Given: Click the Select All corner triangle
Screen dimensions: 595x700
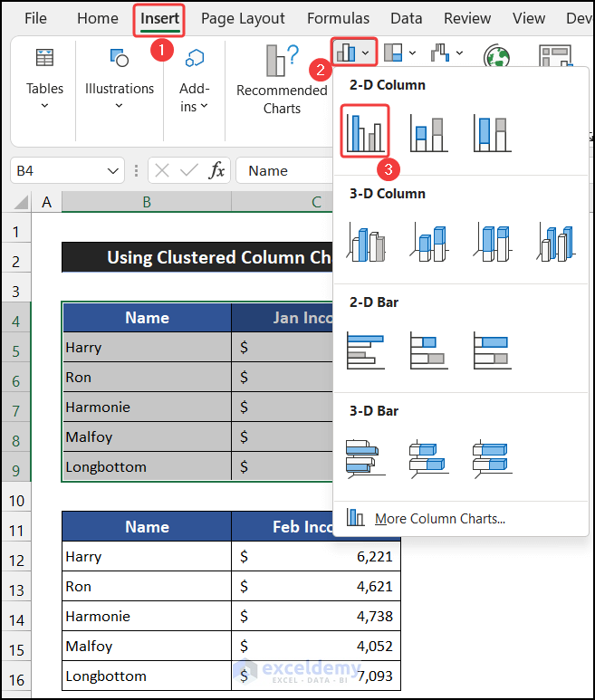Looking at the screenshot, I should pos(21,202).
